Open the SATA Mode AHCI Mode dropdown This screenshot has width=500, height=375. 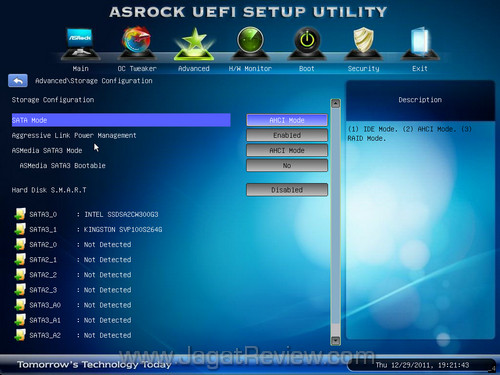tap(287, 120)
